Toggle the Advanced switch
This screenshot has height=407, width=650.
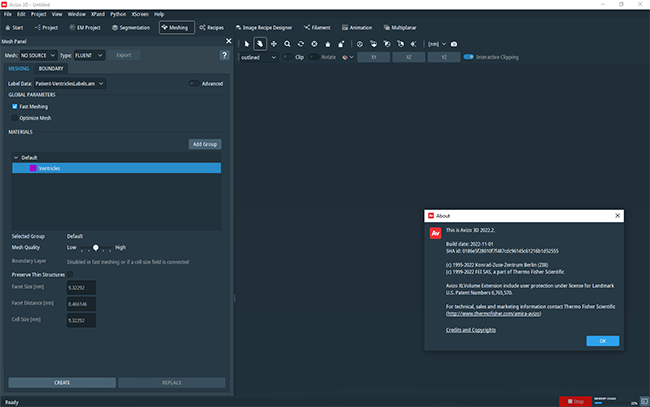(194, 83)
